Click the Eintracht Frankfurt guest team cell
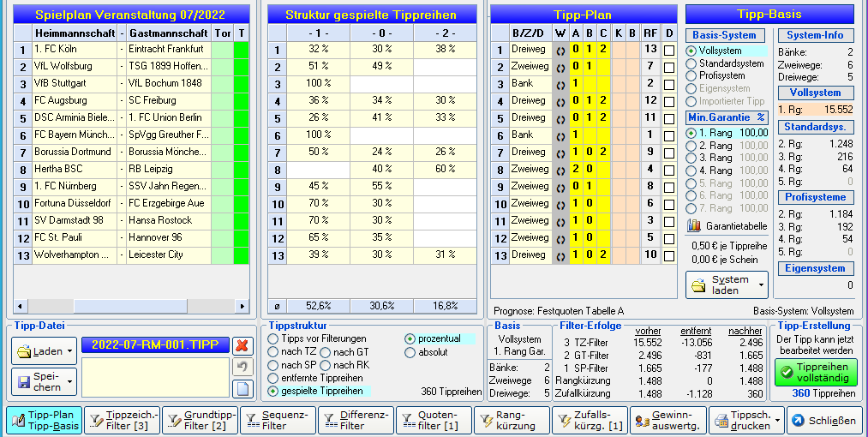The width and height of the screenshot is (868, 437). coord(168,50)
